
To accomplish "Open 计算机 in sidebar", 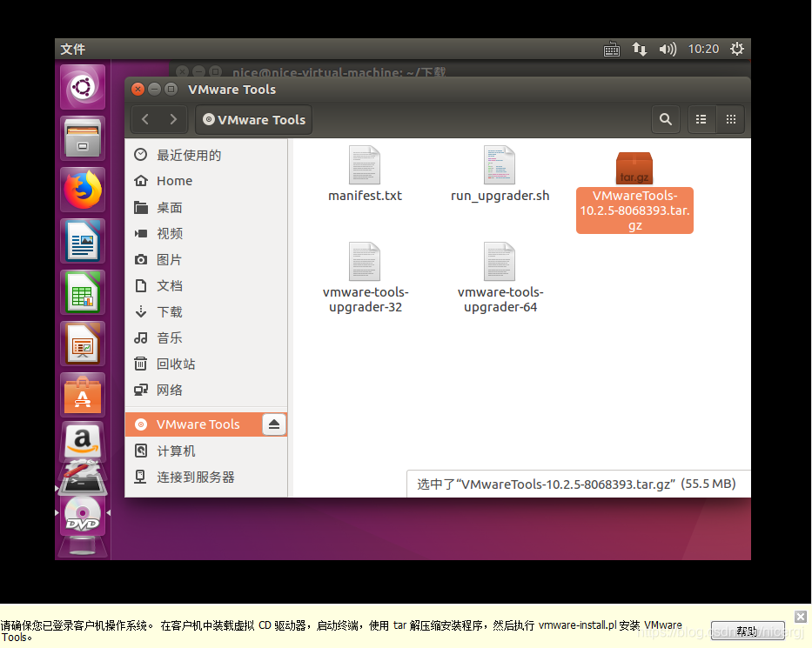I will (x=206, y=451).
